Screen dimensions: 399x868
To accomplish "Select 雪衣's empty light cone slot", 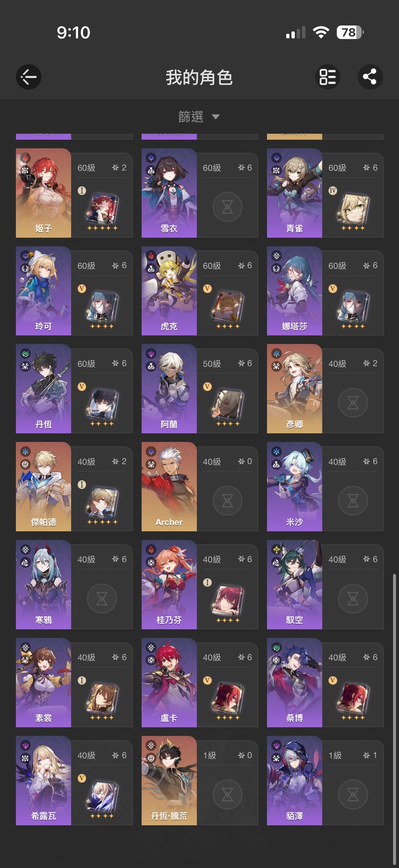I will click(x=228, y=206).
